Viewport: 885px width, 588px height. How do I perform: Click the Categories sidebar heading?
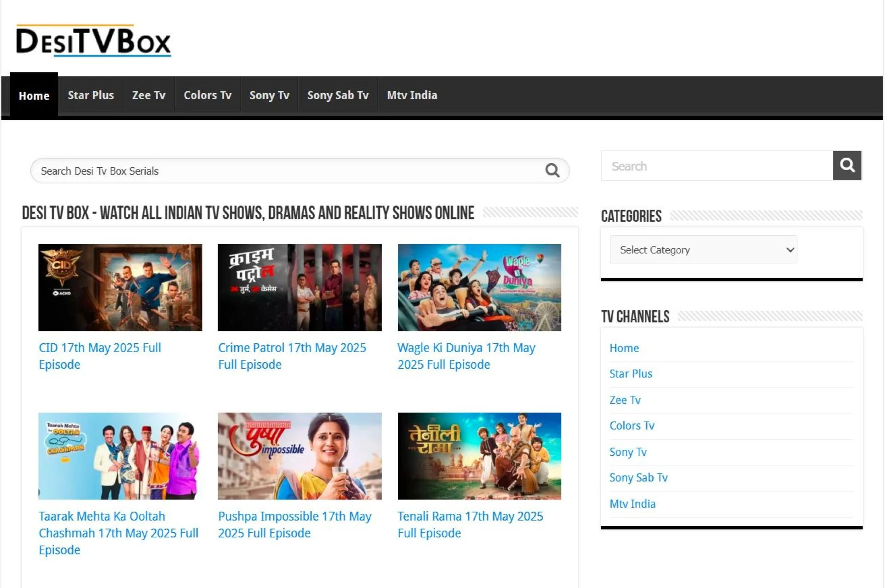631,216
